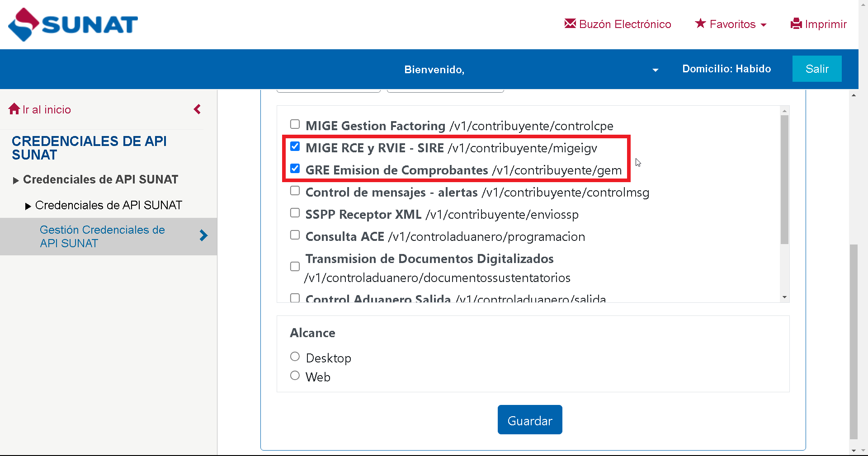
Task: Check Transmision de Documentos Digitalizados
Action: pos(295,267)
